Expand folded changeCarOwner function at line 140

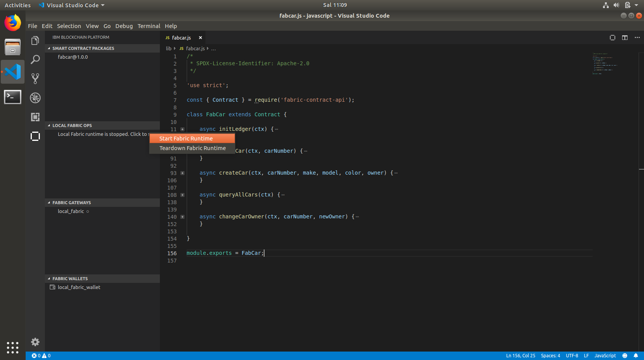182,217
